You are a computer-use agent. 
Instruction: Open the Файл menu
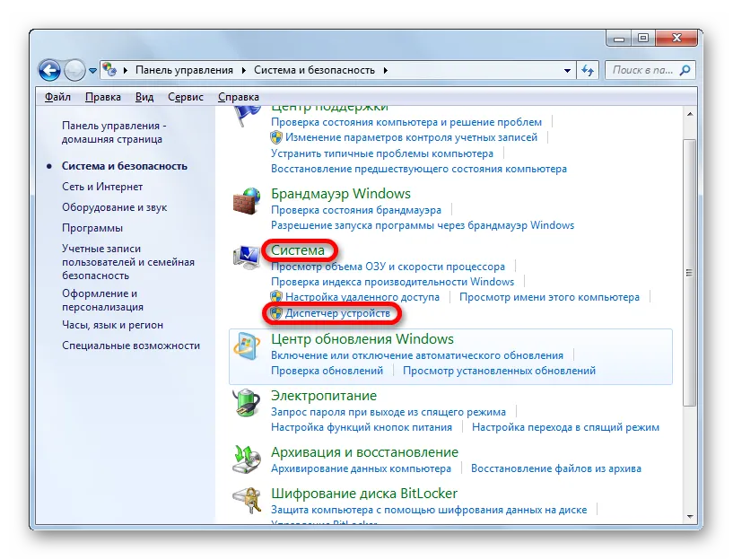[x=57, y=97]
